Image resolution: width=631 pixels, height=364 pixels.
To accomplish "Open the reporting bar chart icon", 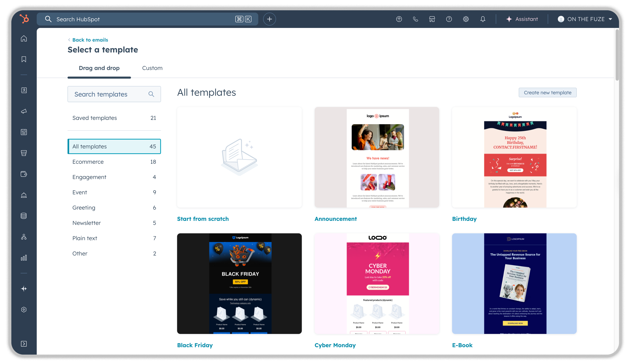I will point(24,258).
